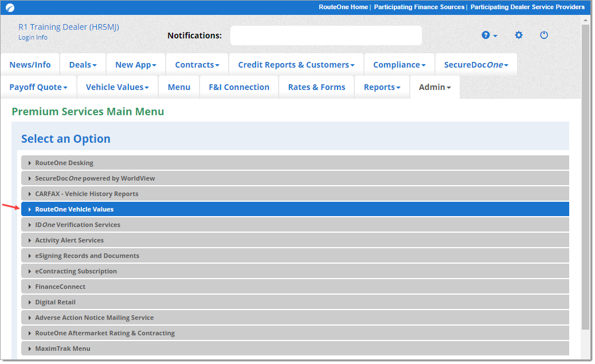
Task: Expand the Digital Retail section
Action: [295, 302]
